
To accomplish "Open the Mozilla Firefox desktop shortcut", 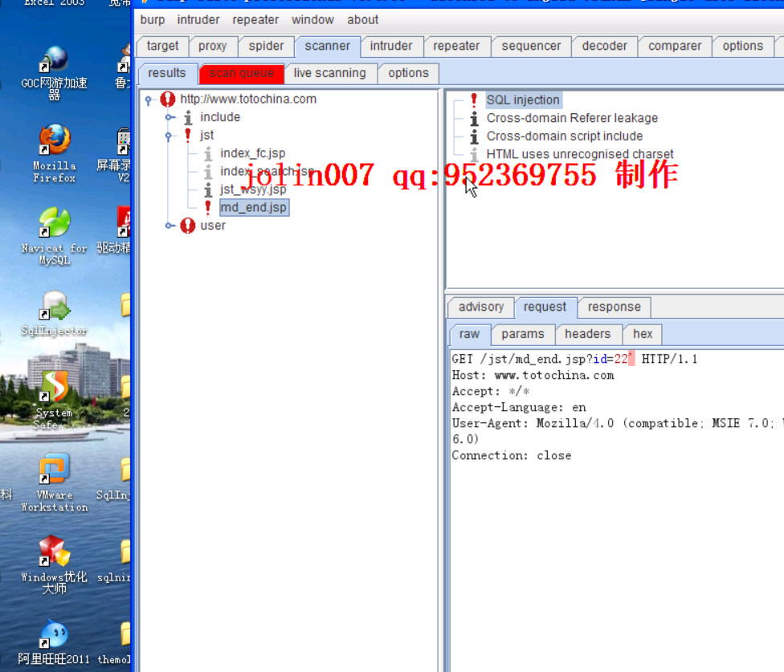I will coord(55,153).
